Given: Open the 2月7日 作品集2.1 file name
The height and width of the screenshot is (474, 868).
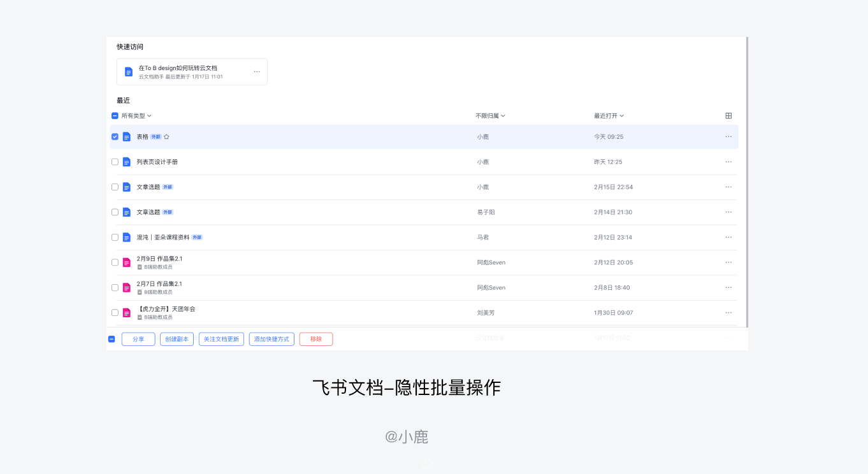Looking at the screenshot, I should (x=159, y=284).
